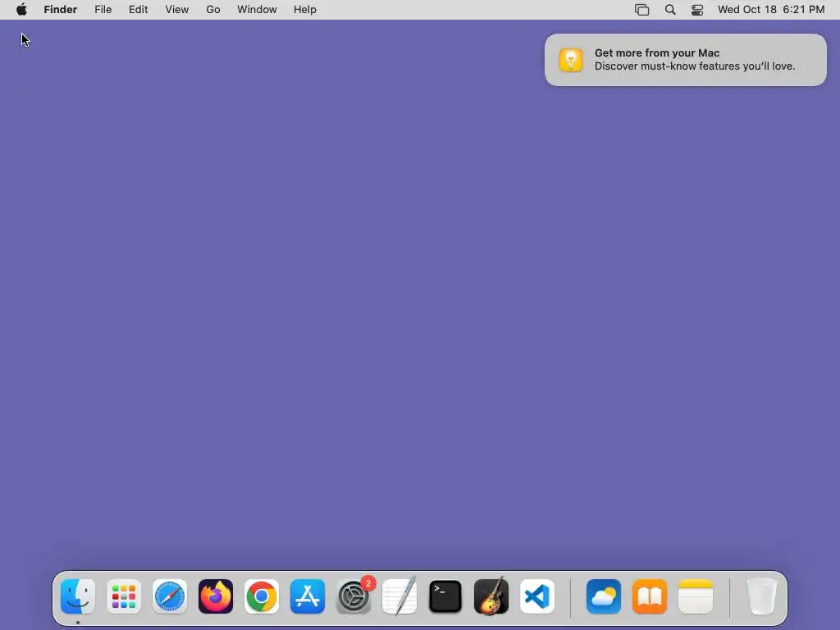Open Terminal from the Dock
This screenshot has height=630, width=840.
tap(445, 596)
